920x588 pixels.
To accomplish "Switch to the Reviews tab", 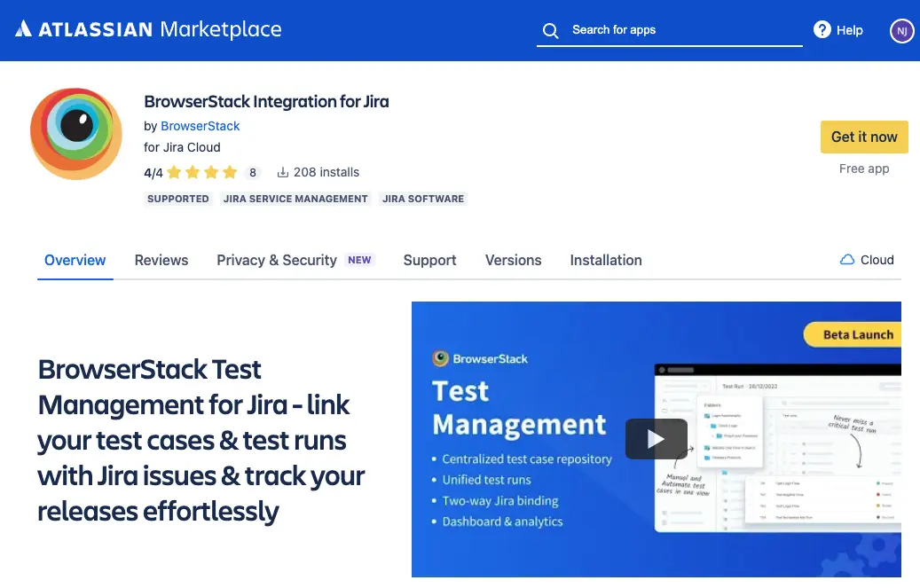I will point(161,260).
